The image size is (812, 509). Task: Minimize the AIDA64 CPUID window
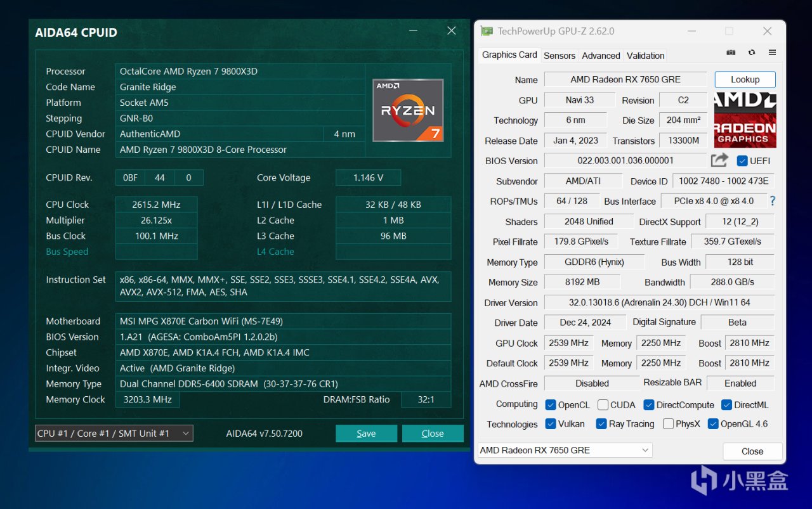(x=413, y=31)
